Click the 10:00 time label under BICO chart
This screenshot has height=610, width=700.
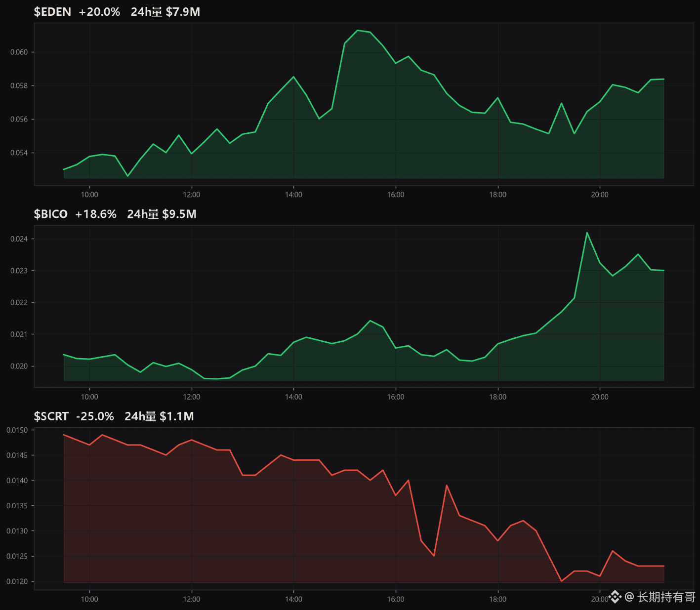89,397
